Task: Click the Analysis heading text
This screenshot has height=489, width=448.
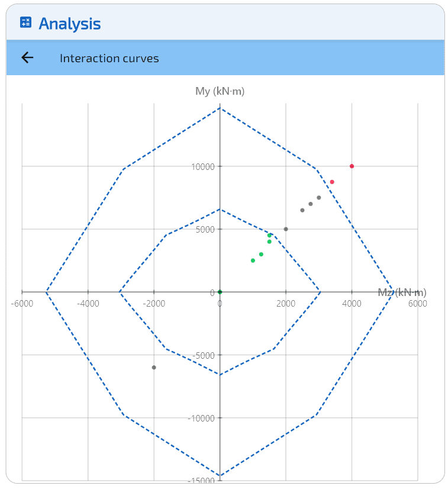Action: click(70, 24)
